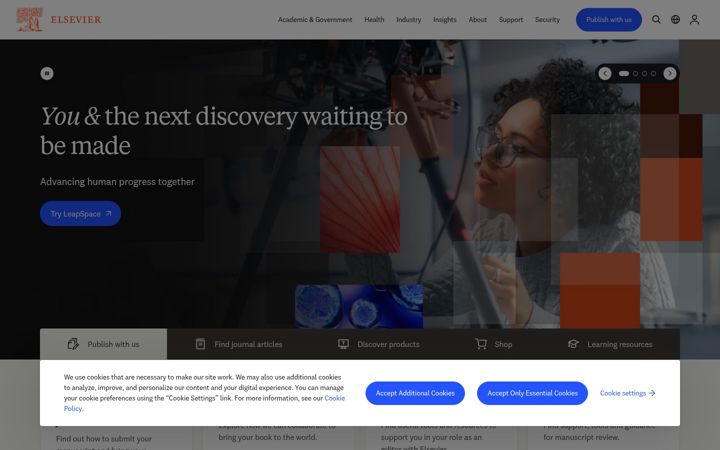Click the Elsevier tree logo

tap(29, 19)
